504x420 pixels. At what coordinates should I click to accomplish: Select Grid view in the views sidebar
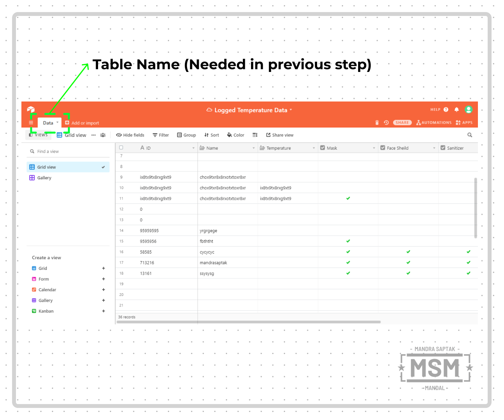point(68,167)
